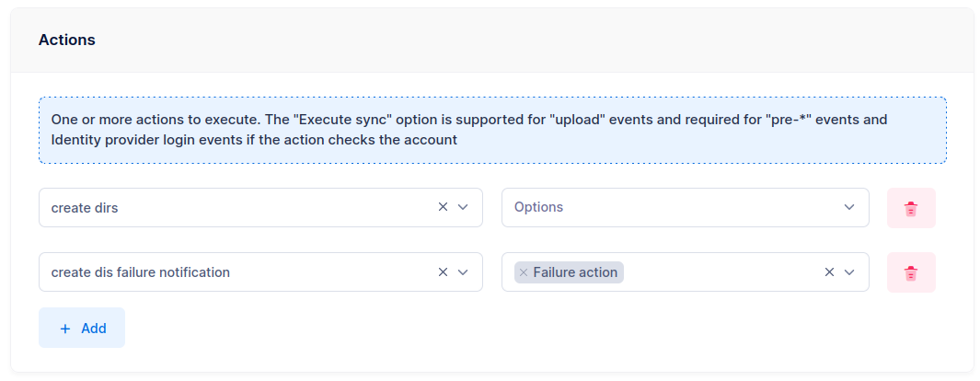Clear the "create dirs" selection
Viewport: 980px width, 381px height.
point(443,207)
